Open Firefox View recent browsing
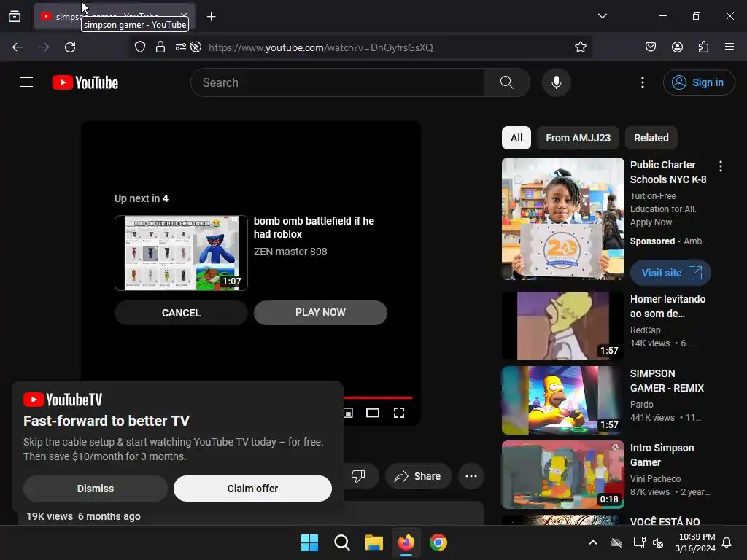747x560 pixels. 15,17
